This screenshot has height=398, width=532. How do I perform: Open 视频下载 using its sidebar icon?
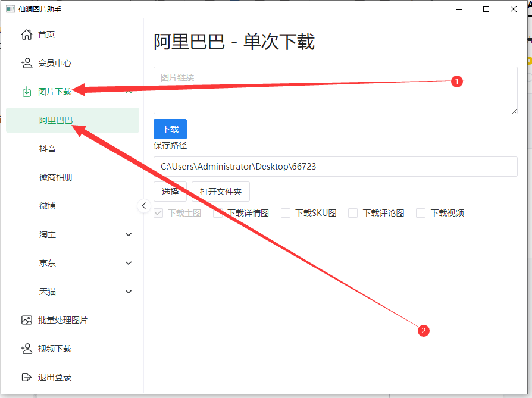point(27,349)
